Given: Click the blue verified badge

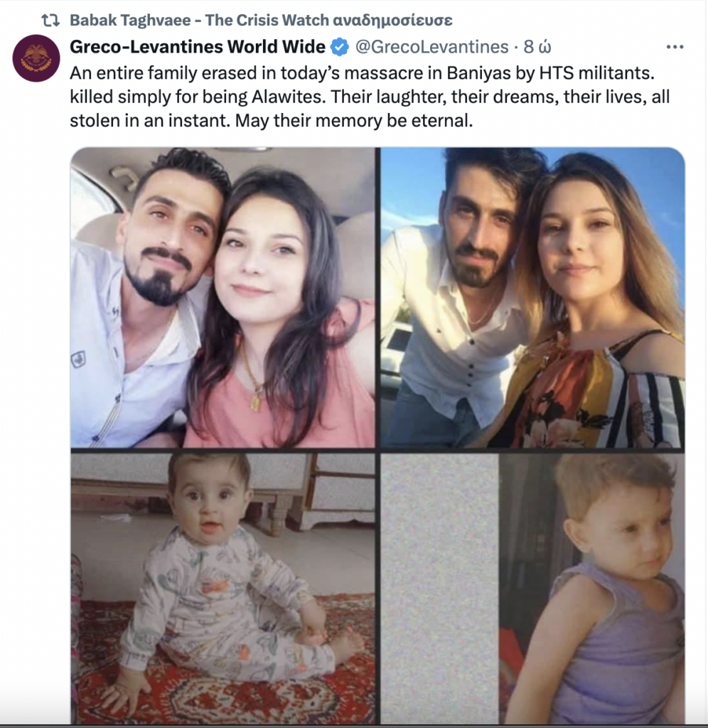Looking at the screenshot, I should click(340, 48).
